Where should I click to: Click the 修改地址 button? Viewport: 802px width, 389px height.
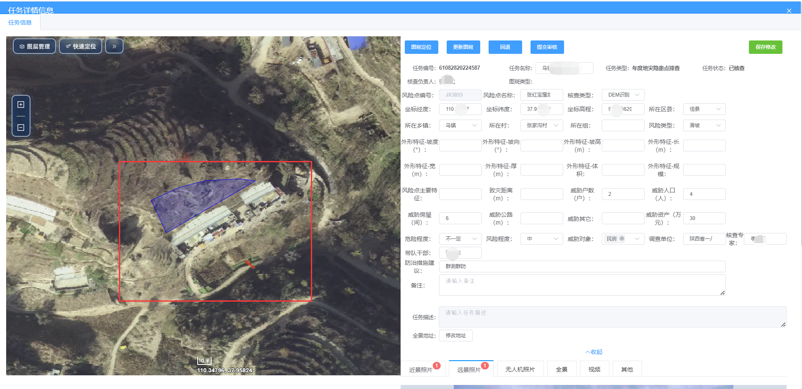tap(456, 335)
